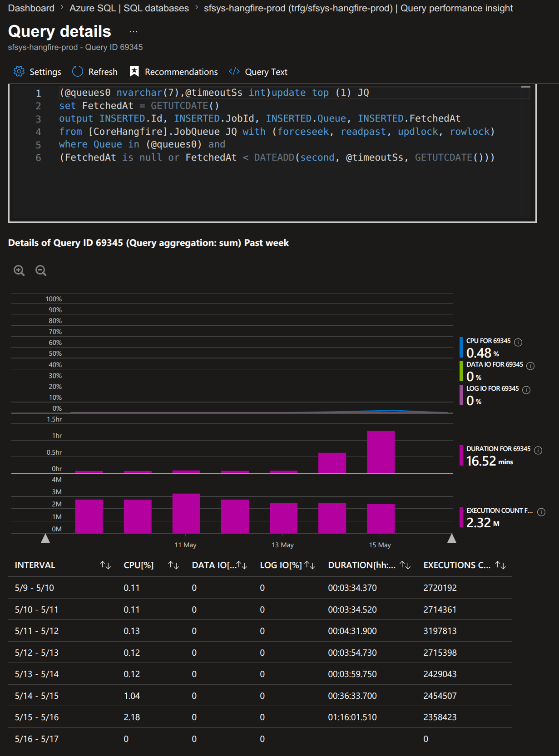Select left time-range slider handle on chart
The width and height of the screenshot is (559, 756).
(x=45, y=538)
